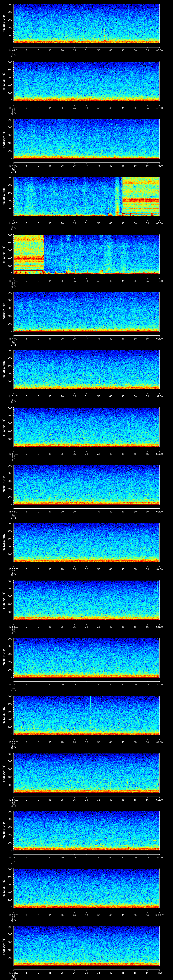Select the spectrogram panel beginning at 16:56:00

(86, 716)
